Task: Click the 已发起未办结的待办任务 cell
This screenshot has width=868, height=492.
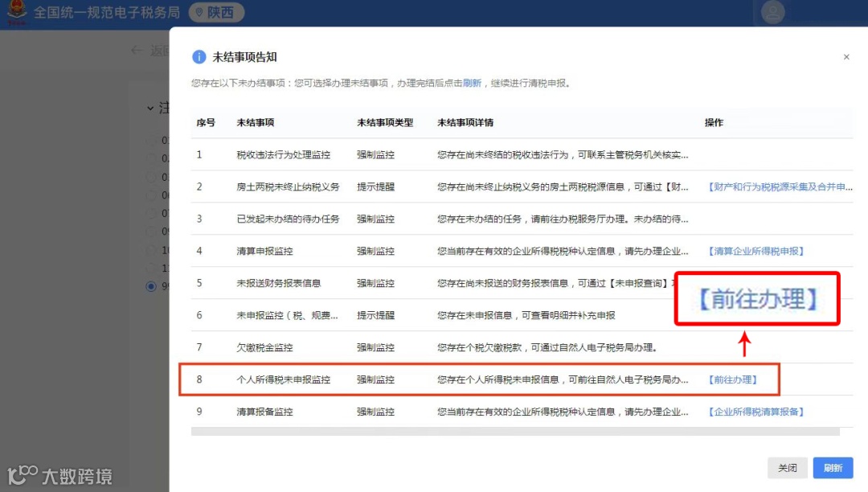Action: (x=288, y=219)
